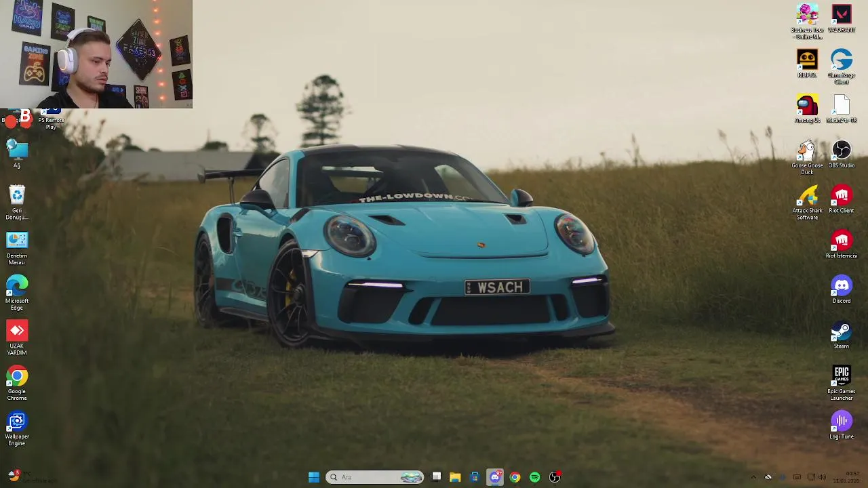Select the Riot İstemcisi desktop icon
This screenshot has width=868, height=488.
(x=841, y=244)
